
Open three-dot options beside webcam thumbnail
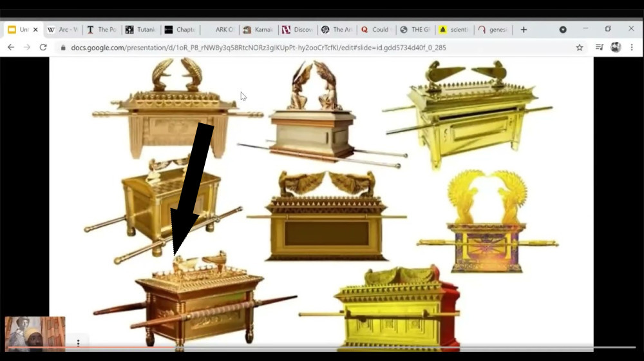click(78, 343)
